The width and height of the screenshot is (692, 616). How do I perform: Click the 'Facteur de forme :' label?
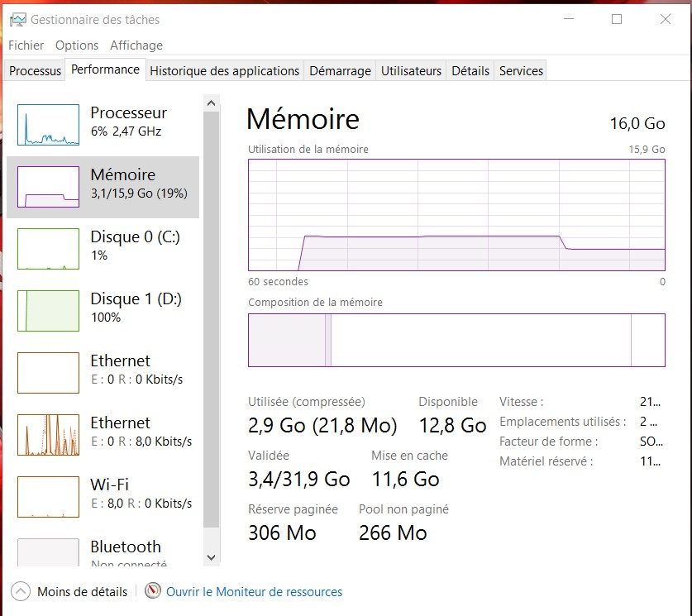coord(549,442)
